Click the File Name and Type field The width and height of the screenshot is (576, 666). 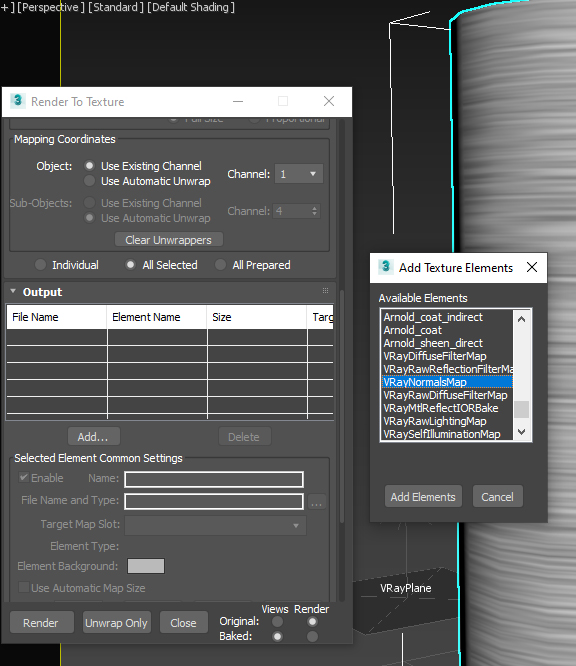point(214,501)
